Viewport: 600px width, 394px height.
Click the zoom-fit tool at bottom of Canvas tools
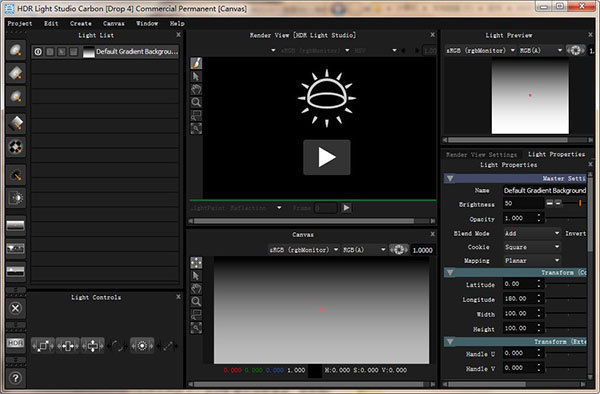[x=196, y=327]
